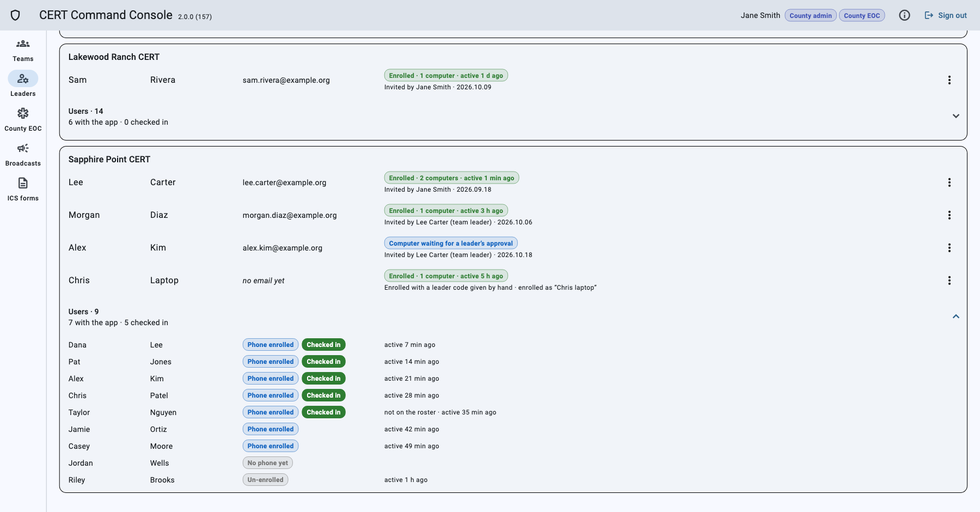Select email morgan.diaz@example.org

pos(290,215)
